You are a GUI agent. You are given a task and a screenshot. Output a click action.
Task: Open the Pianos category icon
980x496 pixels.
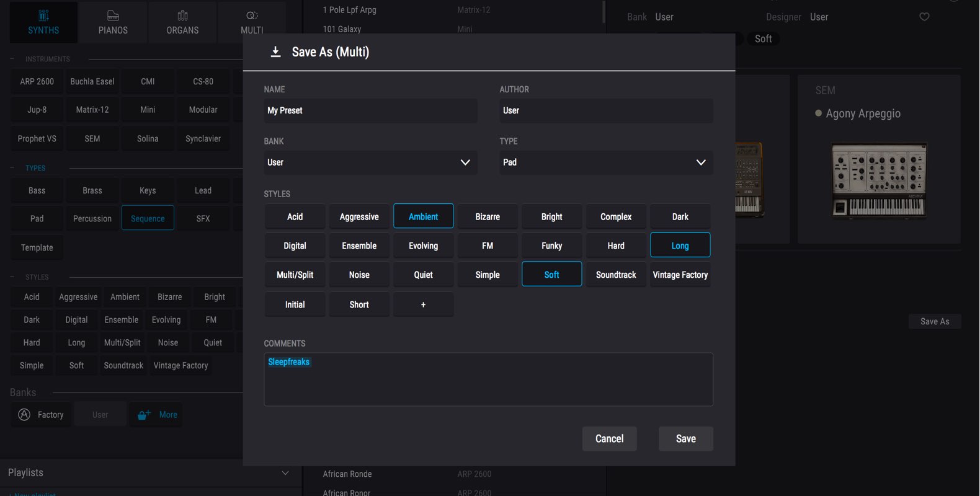coord(113,15)
